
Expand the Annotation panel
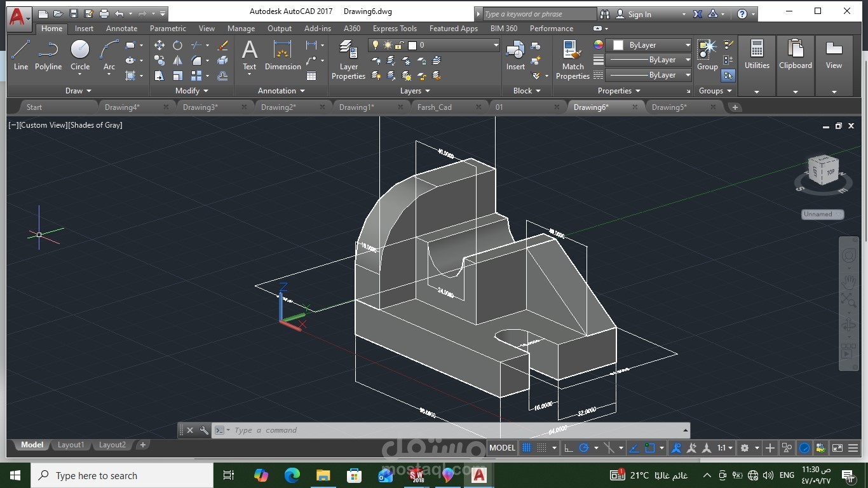pos(281,91)
